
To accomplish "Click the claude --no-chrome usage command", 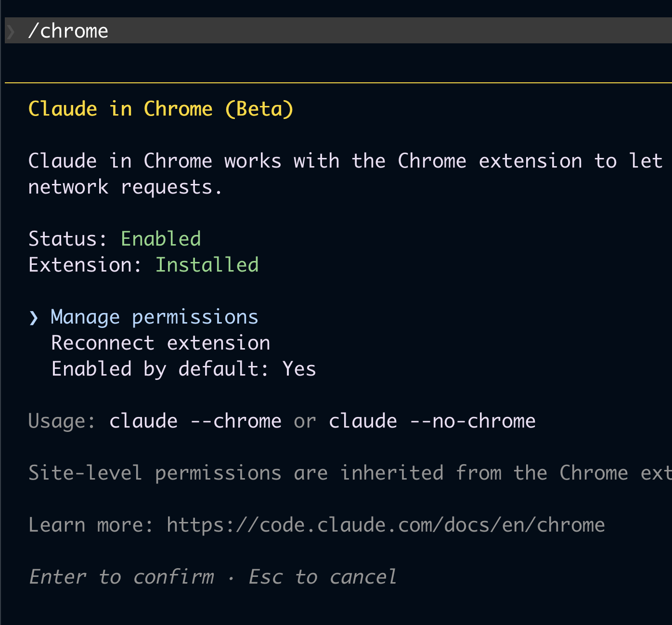I will click(432, 421).
